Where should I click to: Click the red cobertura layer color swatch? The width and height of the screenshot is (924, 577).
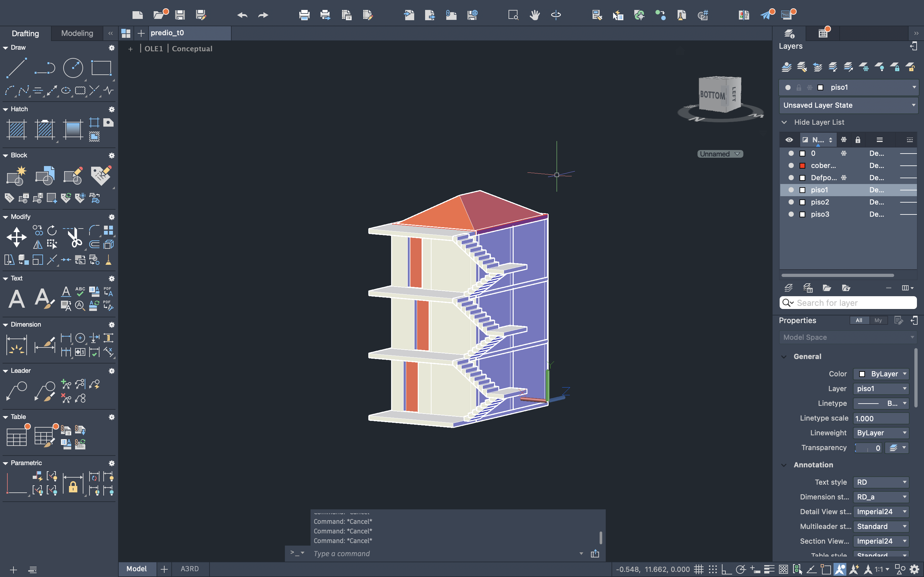point(802,166)
